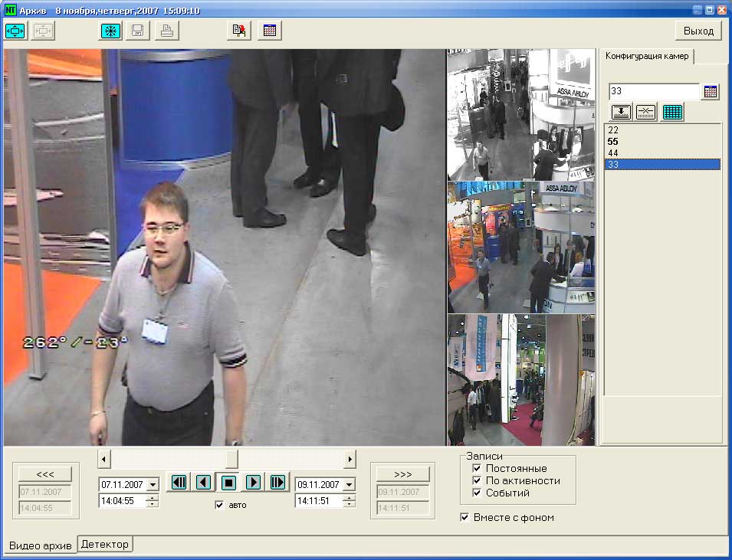Click the export document icon in toolbar

pos(240,31)
